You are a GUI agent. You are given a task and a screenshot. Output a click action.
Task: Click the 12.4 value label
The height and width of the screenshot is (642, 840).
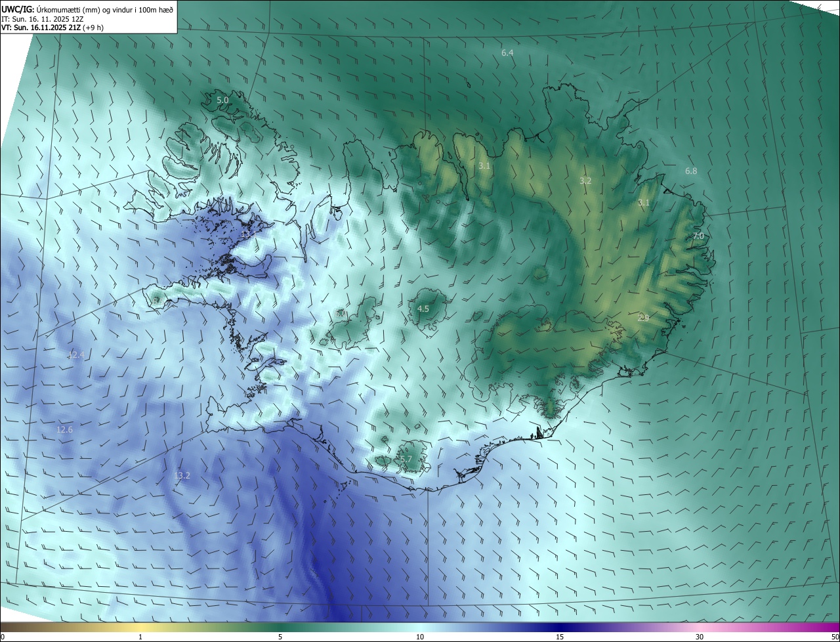[75, 355]
